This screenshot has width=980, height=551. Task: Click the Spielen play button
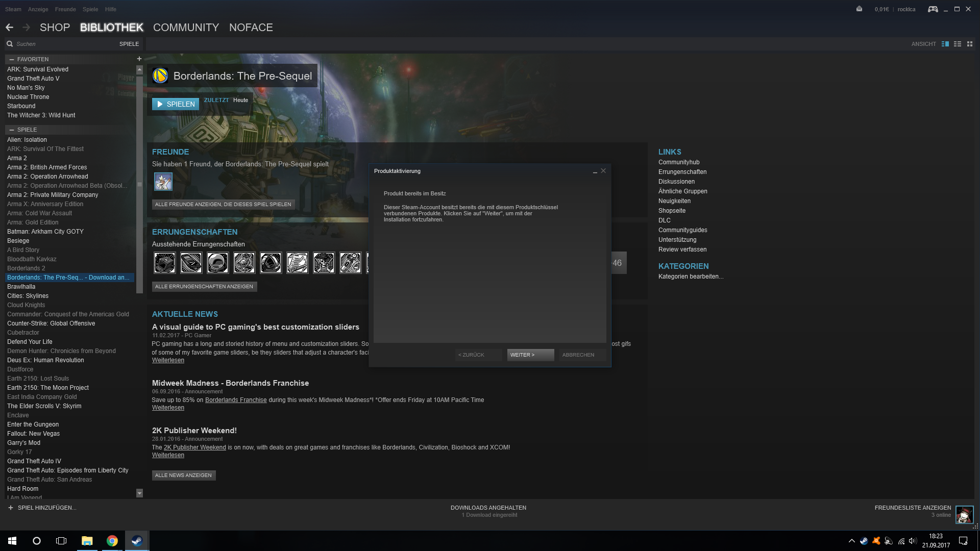pyautogui.click(x=176, y=104)
